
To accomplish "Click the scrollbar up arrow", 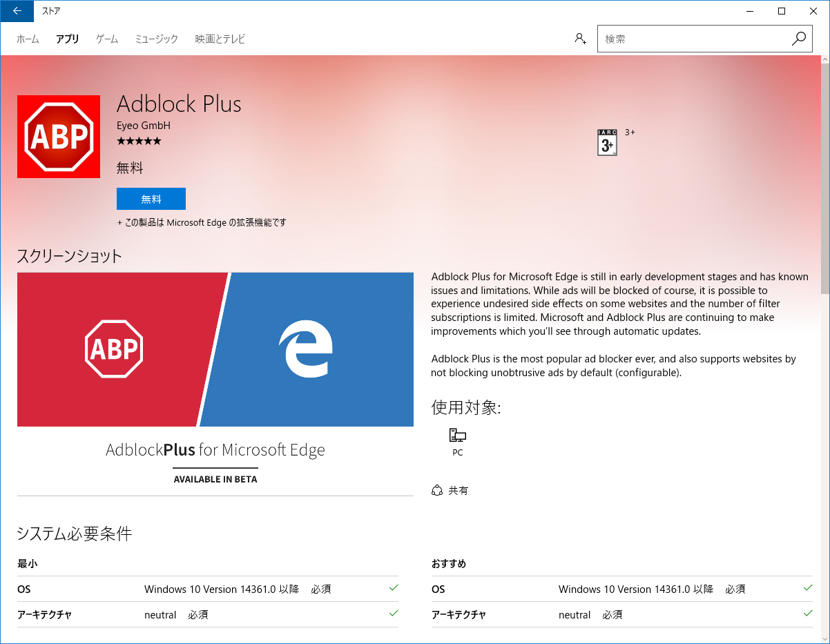I will click(824, 61).
